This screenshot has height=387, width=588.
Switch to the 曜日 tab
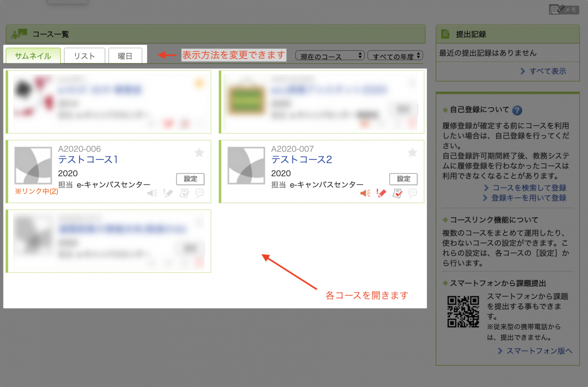(x=126, y=56)
